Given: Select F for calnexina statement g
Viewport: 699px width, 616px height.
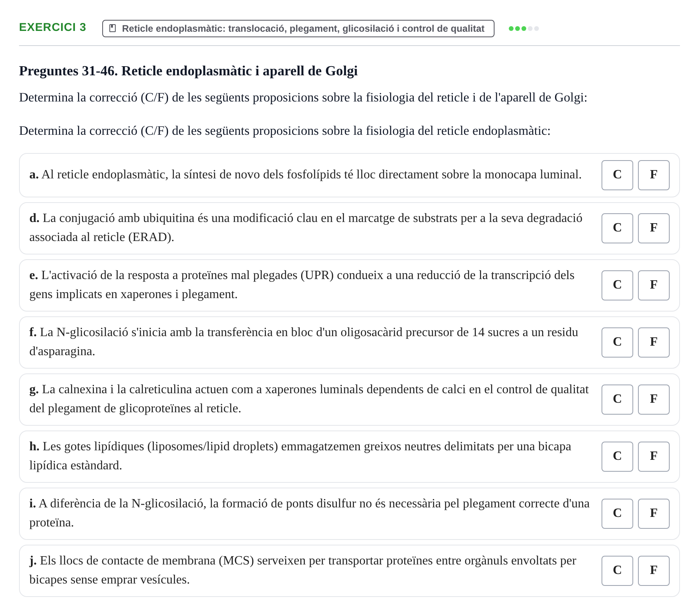Looking at the screenshot, I should click(x=653, y=400).
